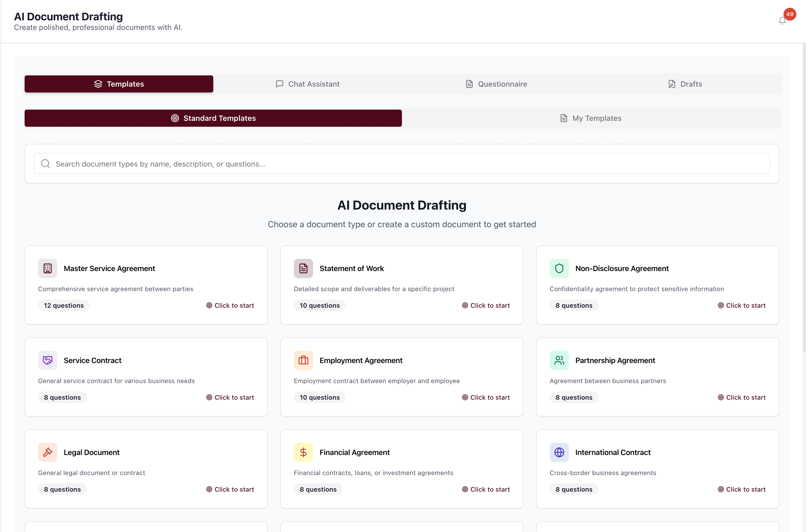Click the Legal Document gavel icon

(x=48, y=452)
